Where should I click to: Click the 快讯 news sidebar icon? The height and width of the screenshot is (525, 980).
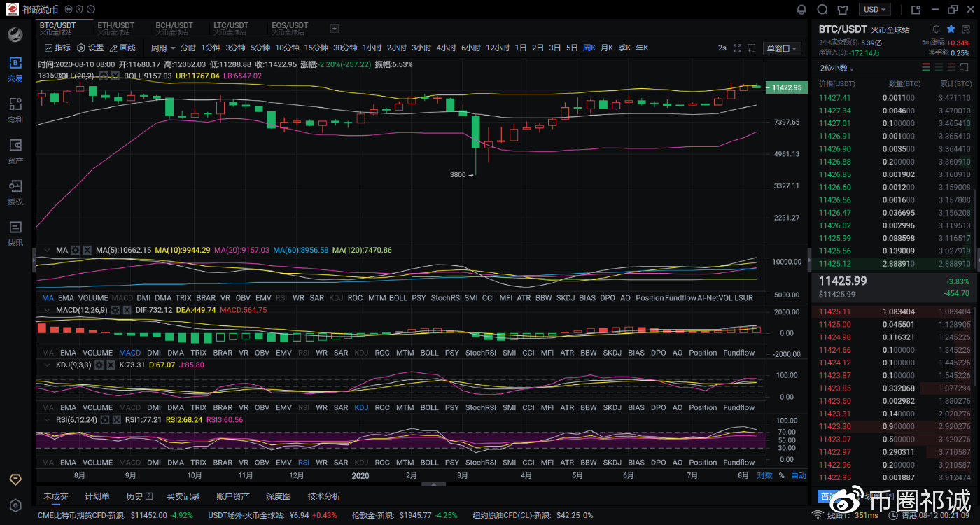pos(15,233)
